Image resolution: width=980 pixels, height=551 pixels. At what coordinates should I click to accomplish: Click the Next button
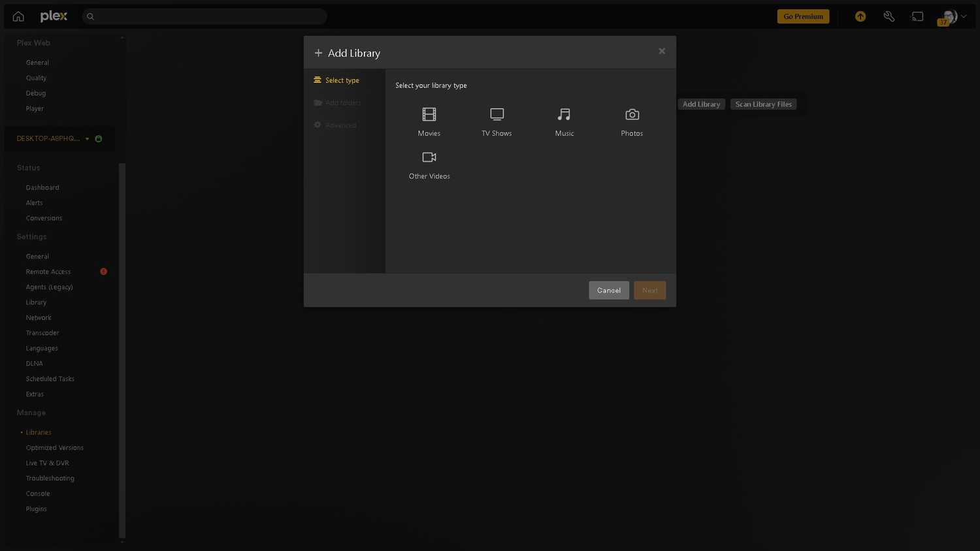click(649, 291)
